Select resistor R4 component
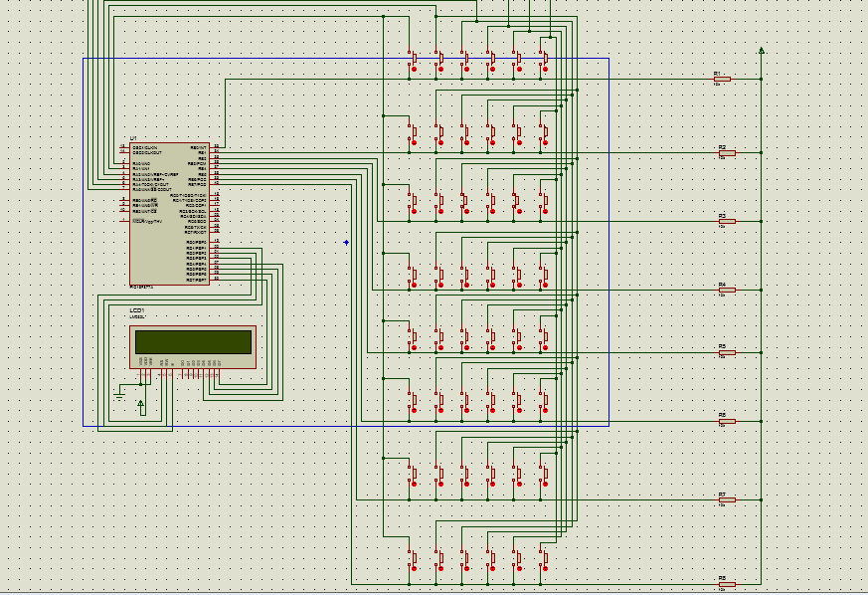 tap(726, 290)
